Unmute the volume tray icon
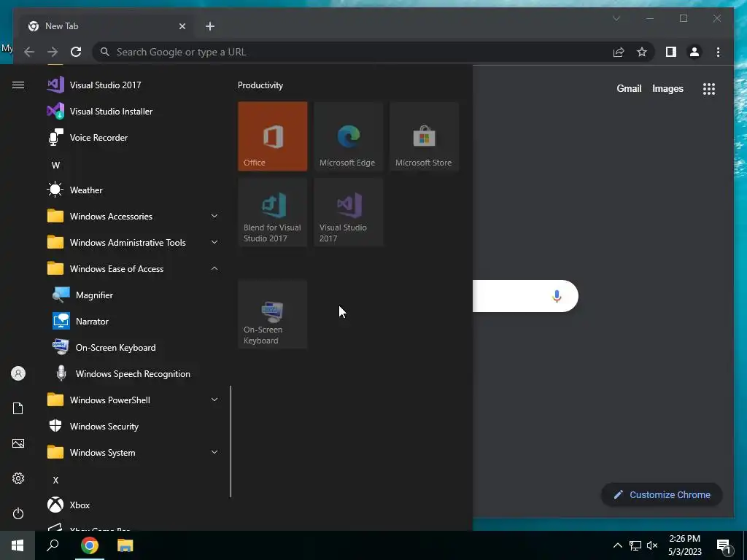 click(652, 545)
